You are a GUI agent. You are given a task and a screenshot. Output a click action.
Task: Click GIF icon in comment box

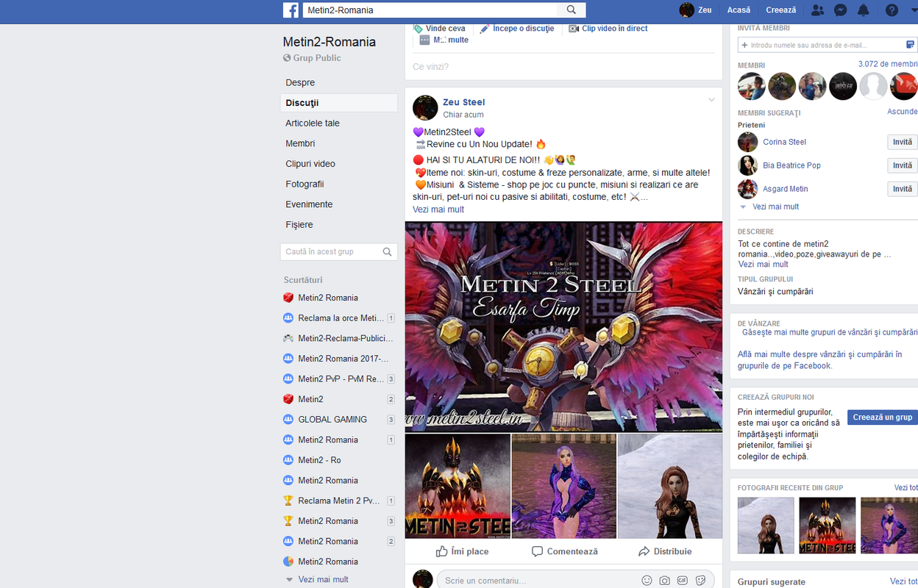click(683, 580)
